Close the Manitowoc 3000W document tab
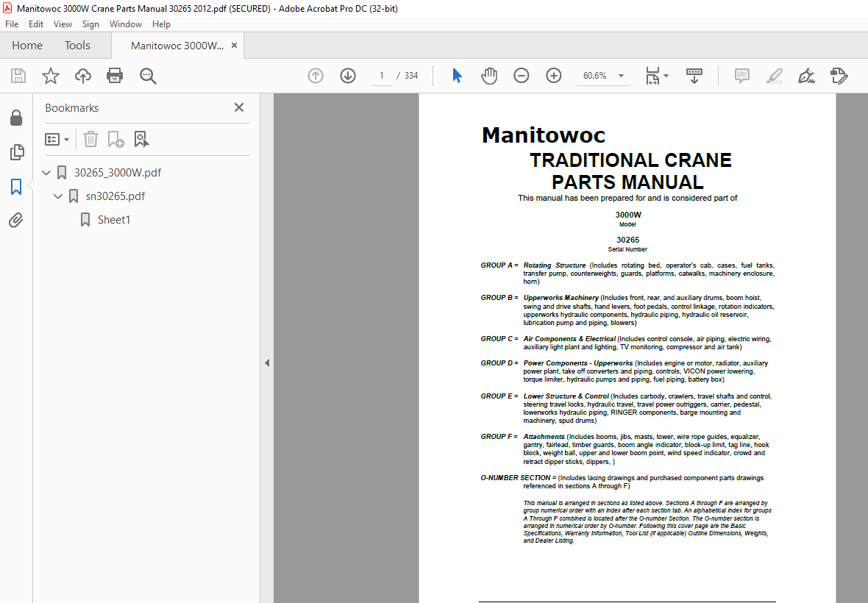Screen dimensions: 868x603 pos(234,46)
